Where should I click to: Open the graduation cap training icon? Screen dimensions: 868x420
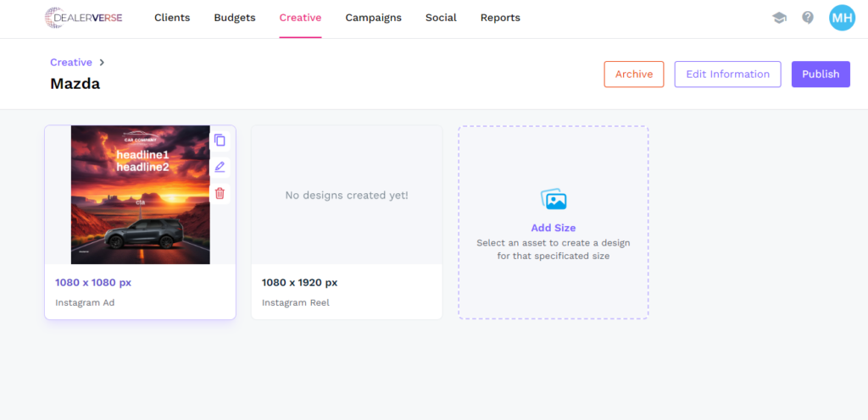tap(779, 18)
